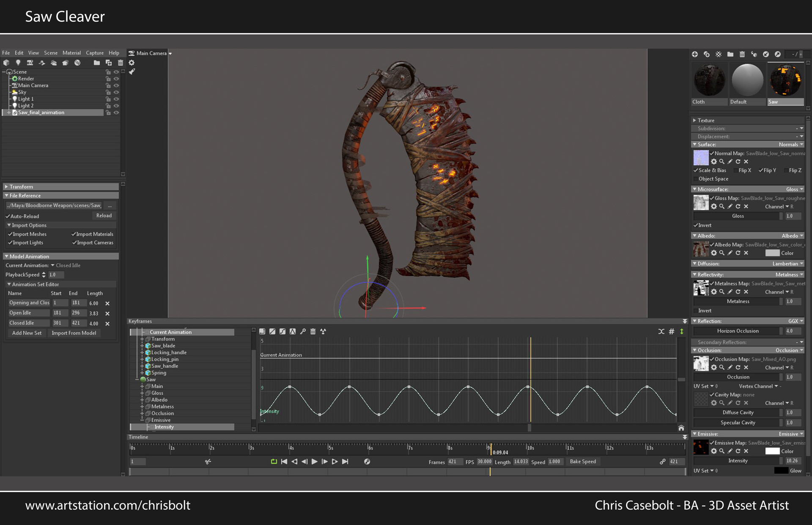Add turntable object with disc icon
The image size is (812, 525).
(77, 63)
